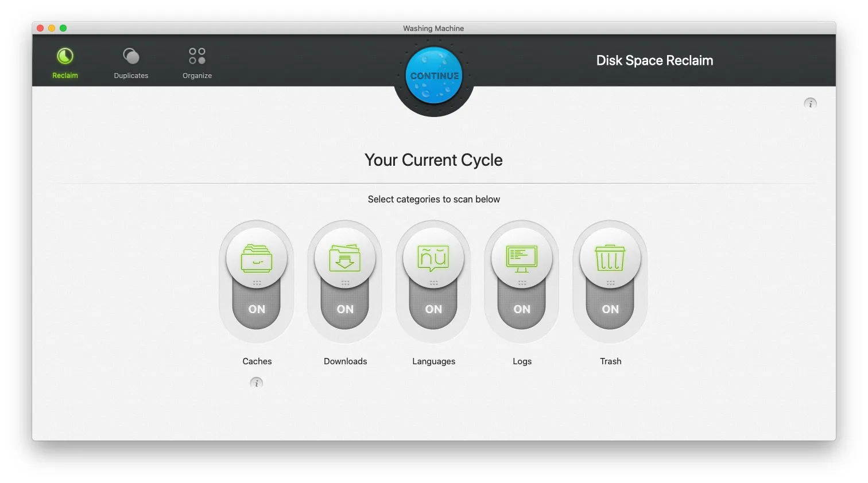The width and height of the screenshot is (868, 483).
Task: Go to the Organize tab
Action: [197, 63]
